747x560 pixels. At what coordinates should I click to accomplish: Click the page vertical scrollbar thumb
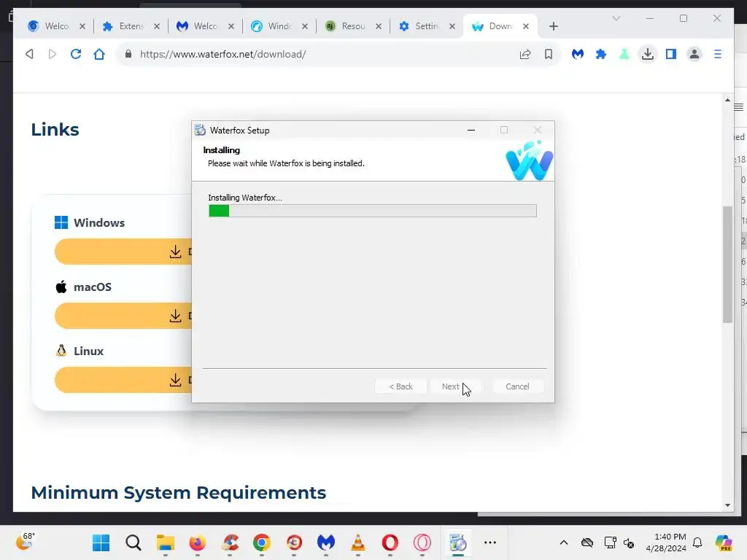coord(727,264)
